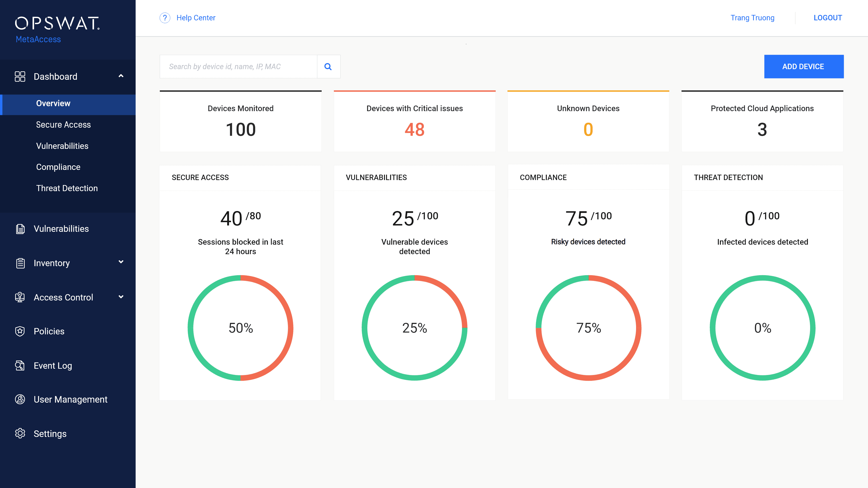868x488 pixels.
Task: Focus the device search input field
Action: tap(238, 67)
